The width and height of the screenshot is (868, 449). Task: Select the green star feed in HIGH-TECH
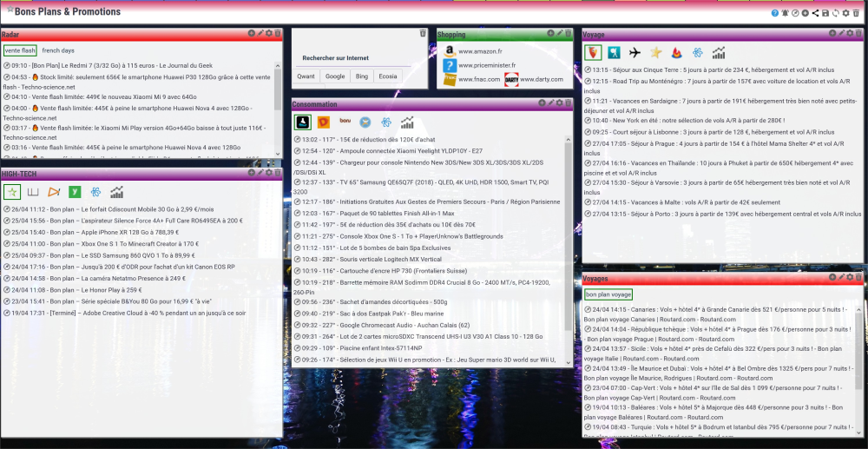[12, 192]
